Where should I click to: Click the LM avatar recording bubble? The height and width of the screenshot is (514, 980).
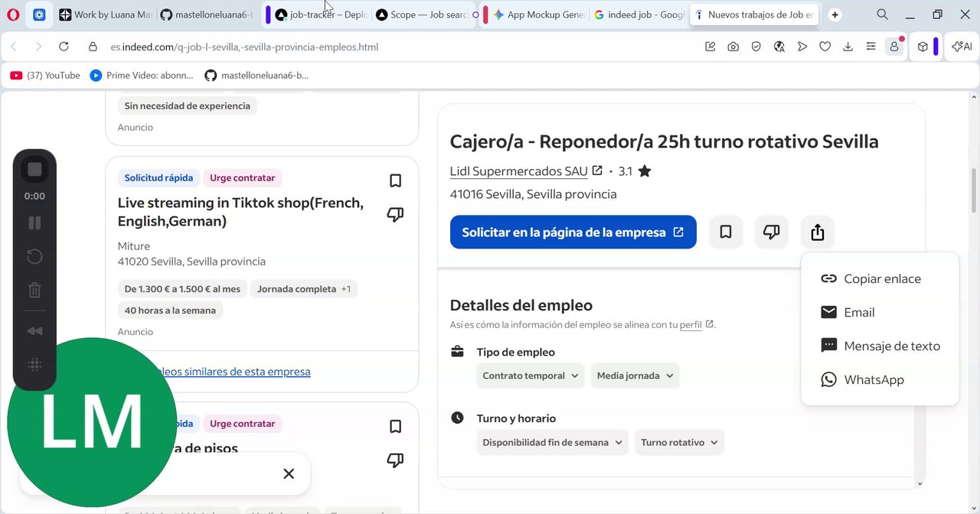tap(92, 421)
